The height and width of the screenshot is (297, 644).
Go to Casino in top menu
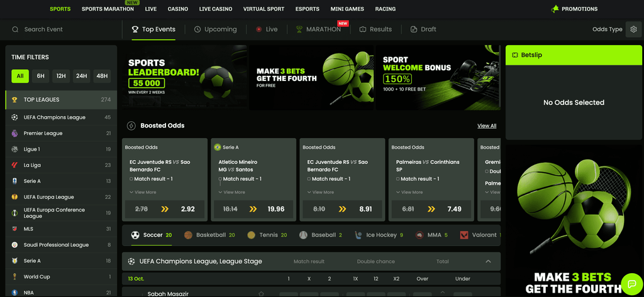[178, 9]
